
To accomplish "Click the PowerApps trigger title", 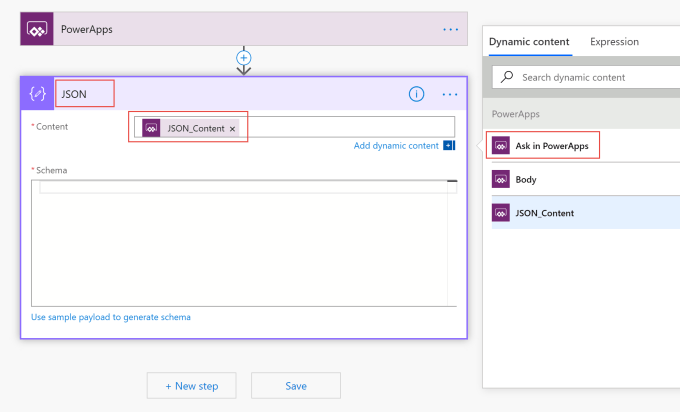I will pyautogui.click(x=87, y=29).
